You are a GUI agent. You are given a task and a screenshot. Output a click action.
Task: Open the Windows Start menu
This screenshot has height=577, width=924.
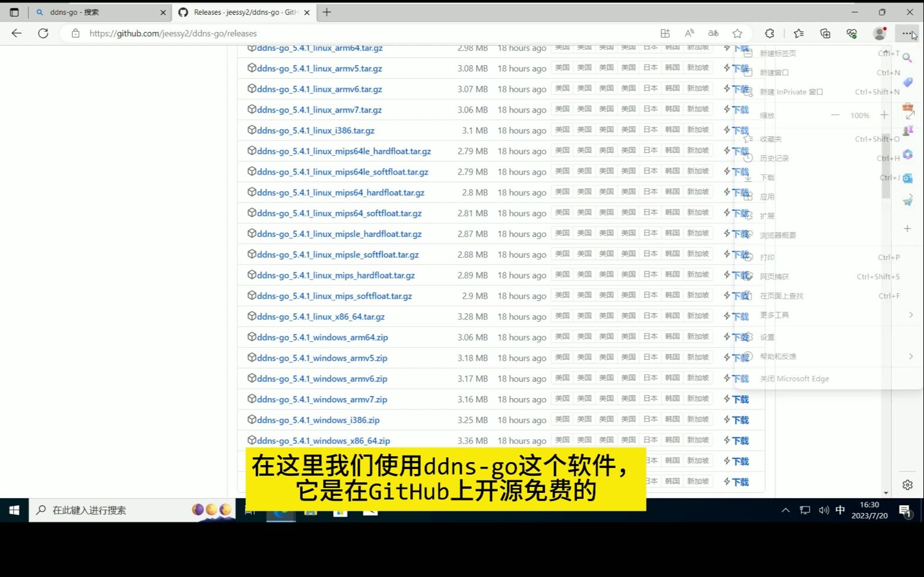coord(14,510)
